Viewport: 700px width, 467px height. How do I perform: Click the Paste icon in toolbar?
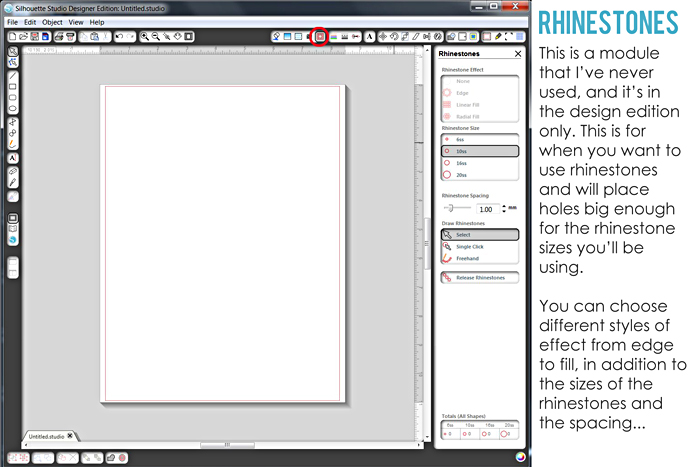pyautogui.click(x=94, y=37)
